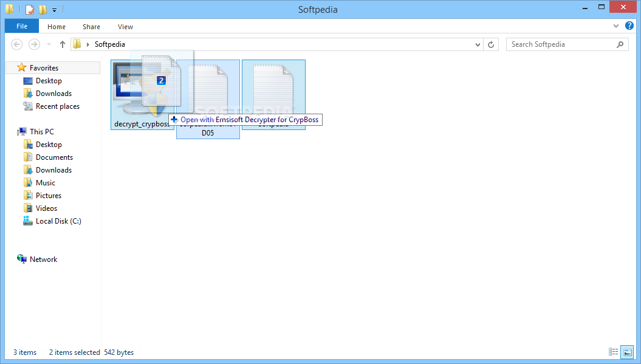This screenshot has height=364, width=641.
Task: Go back with the Back arrow
Action: [x=17, y=44]
